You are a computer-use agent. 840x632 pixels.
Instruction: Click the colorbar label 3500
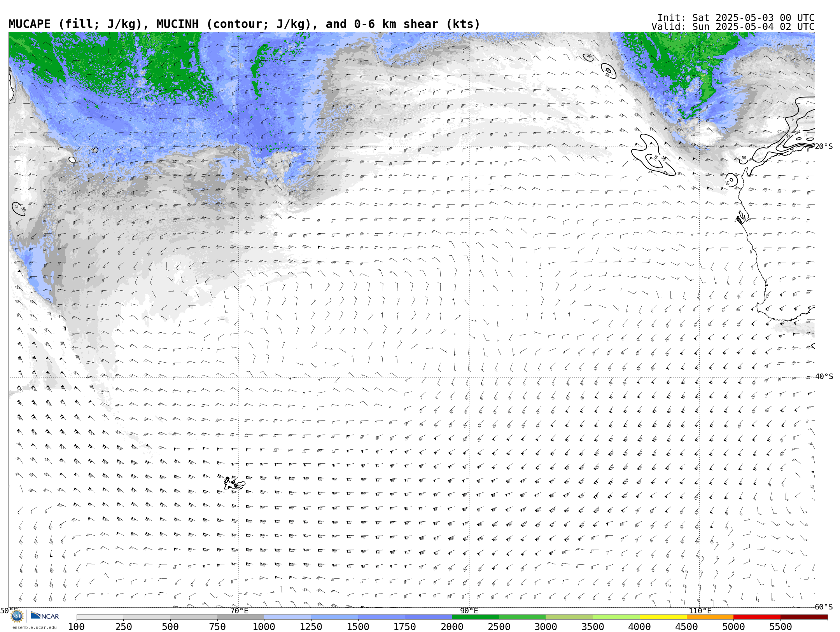(593, 627)
